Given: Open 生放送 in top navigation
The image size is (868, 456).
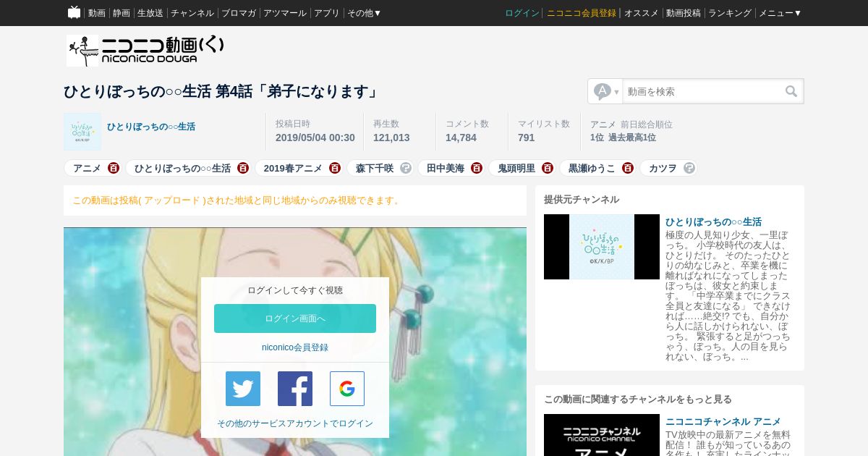Looking at the screenshot, I should [x=150, y=13].
